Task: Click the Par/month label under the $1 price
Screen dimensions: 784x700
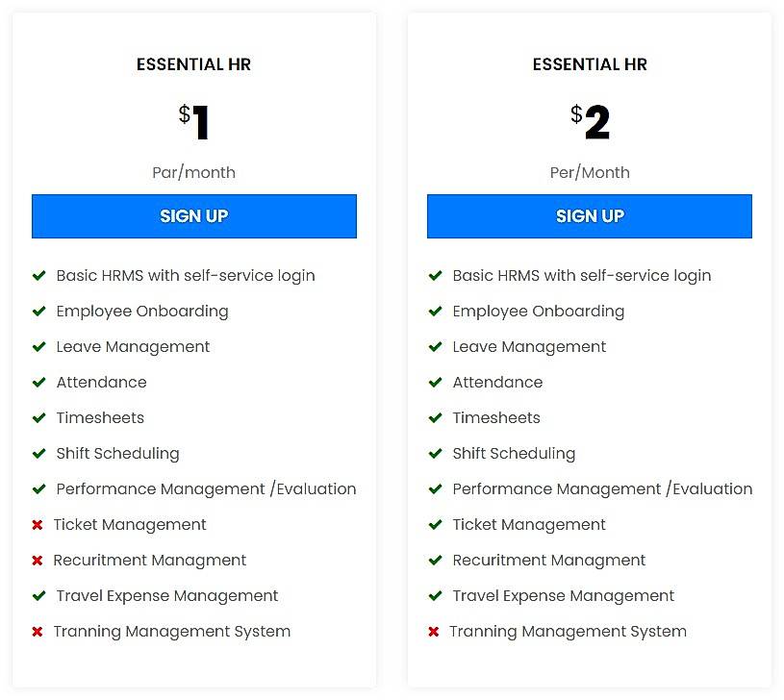Action: click(193, 173)
